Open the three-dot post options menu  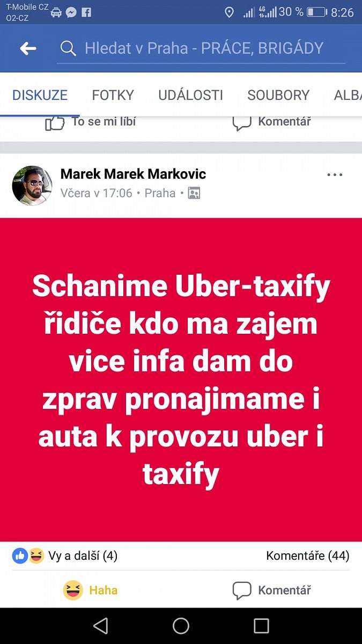(335, 175)
